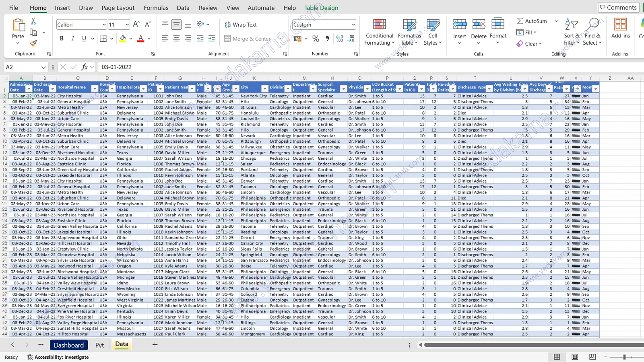Screen dimensions: 644x362
Task: Toggle Wrap Text
Action: (241, 25)
